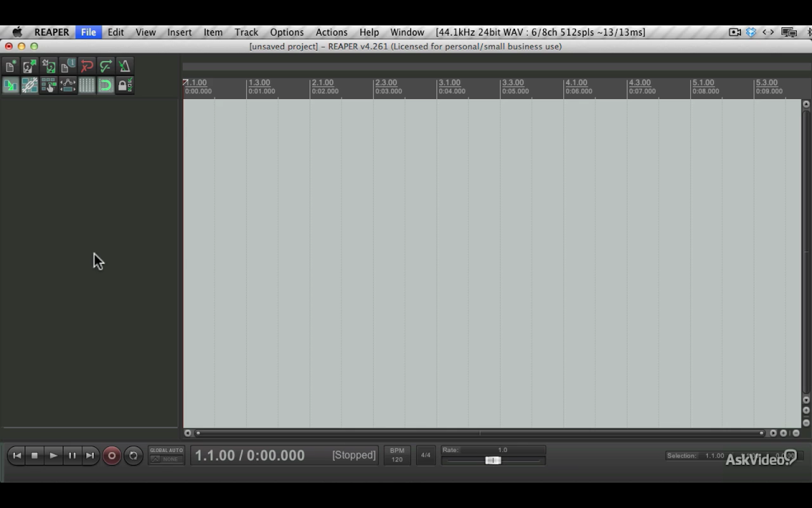Toggle move envelope points with items
The width and height of the screenshot is (812, 508).
pos(68,85)
